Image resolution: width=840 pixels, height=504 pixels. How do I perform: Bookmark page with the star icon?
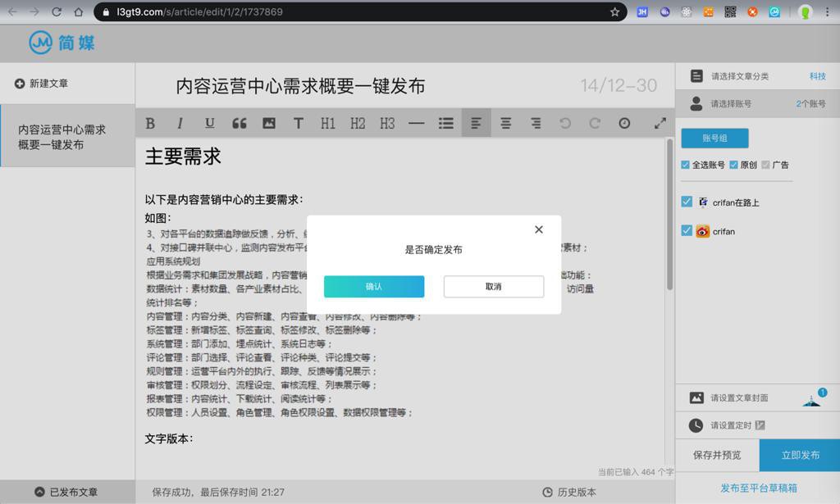point(614,11)
